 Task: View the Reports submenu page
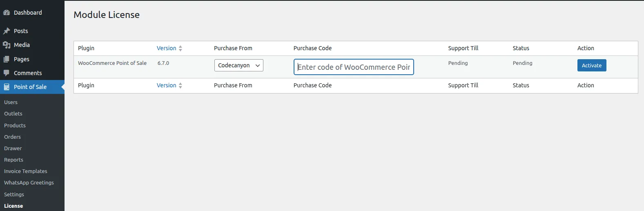[13, 160]
